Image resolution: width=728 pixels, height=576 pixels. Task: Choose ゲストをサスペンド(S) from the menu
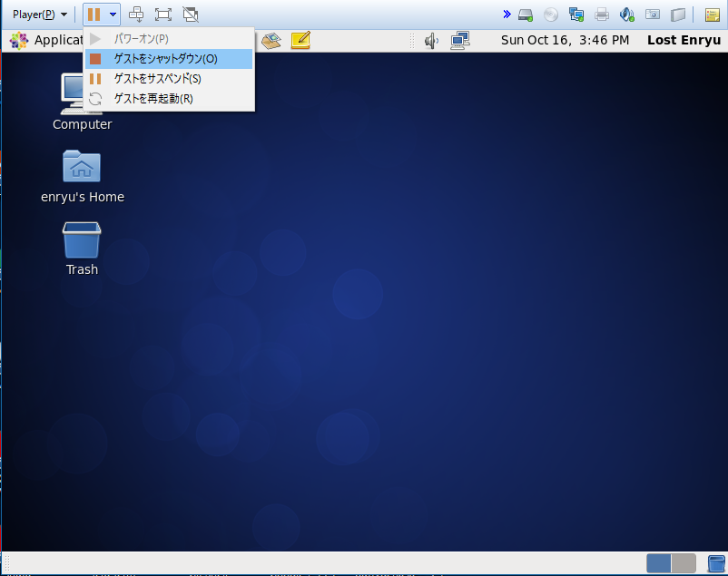point(169,79)
